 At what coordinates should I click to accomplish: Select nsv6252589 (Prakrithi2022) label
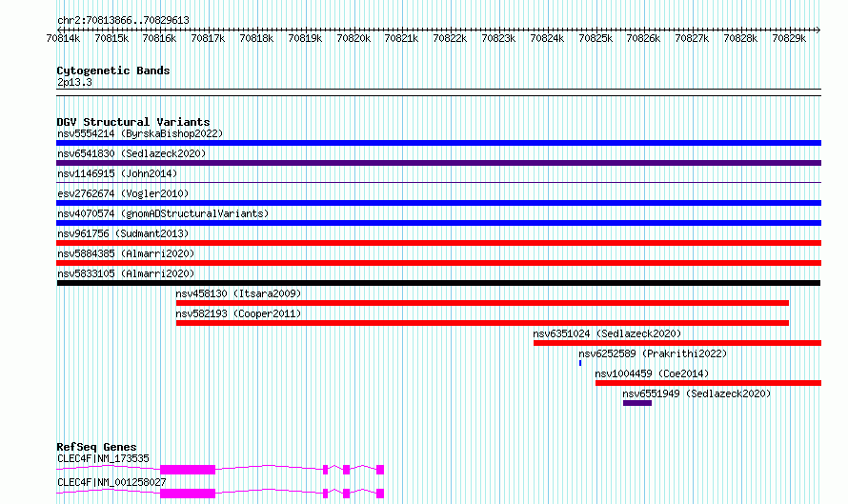click(x=653, y=353)
